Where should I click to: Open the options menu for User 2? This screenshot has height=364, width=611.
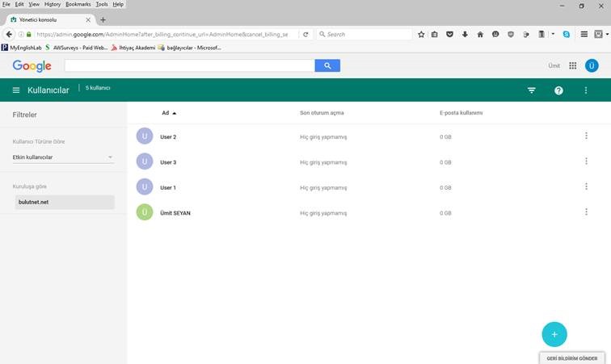pos(586,136)
